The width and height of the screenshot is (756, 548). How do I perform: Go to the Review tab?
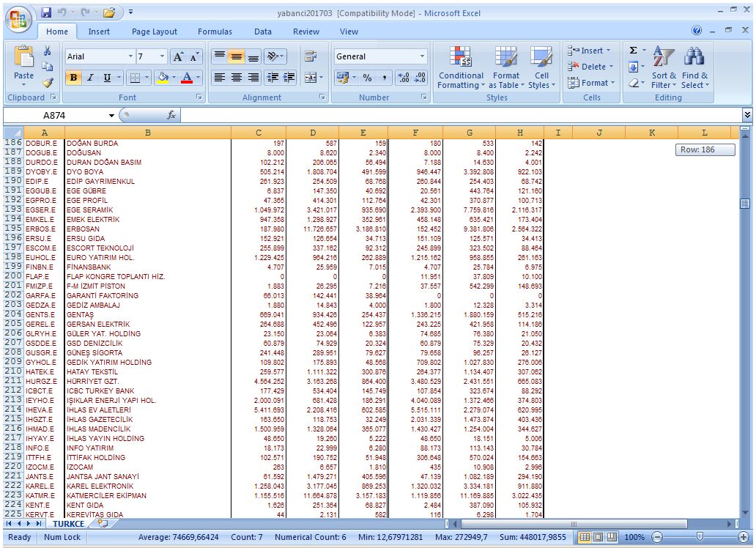306,32
